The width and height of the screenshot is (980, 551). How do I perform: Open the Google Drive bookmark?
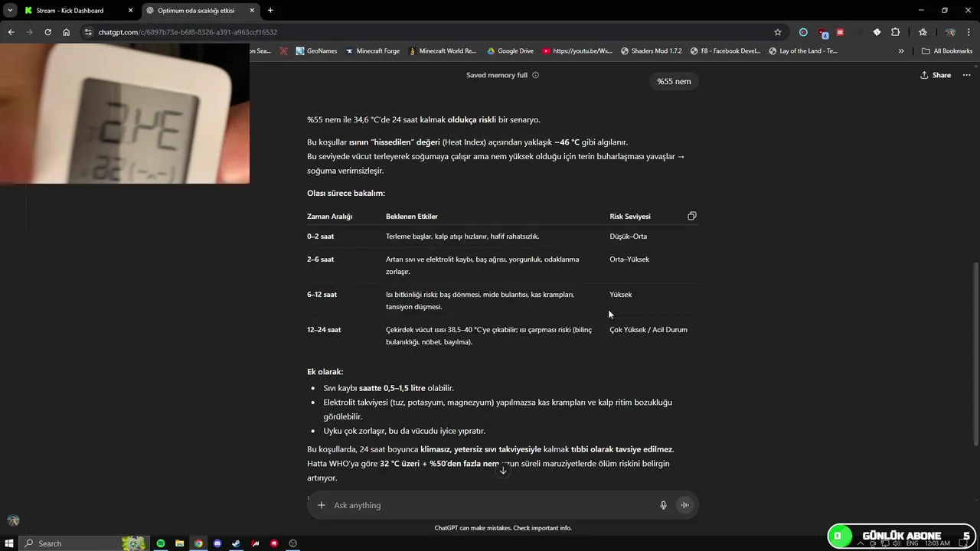pos(510,51)
